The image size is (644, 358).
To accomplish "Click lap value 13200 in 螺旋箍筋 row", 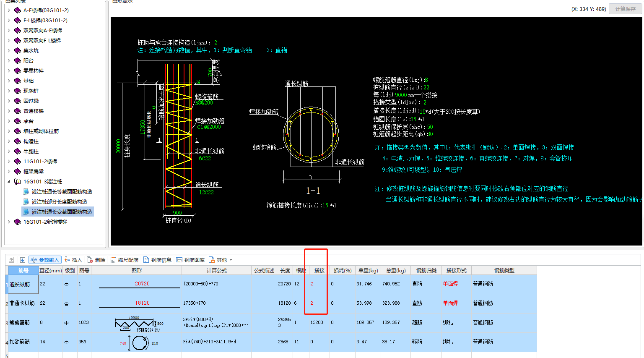I will [x=319, y=322].
